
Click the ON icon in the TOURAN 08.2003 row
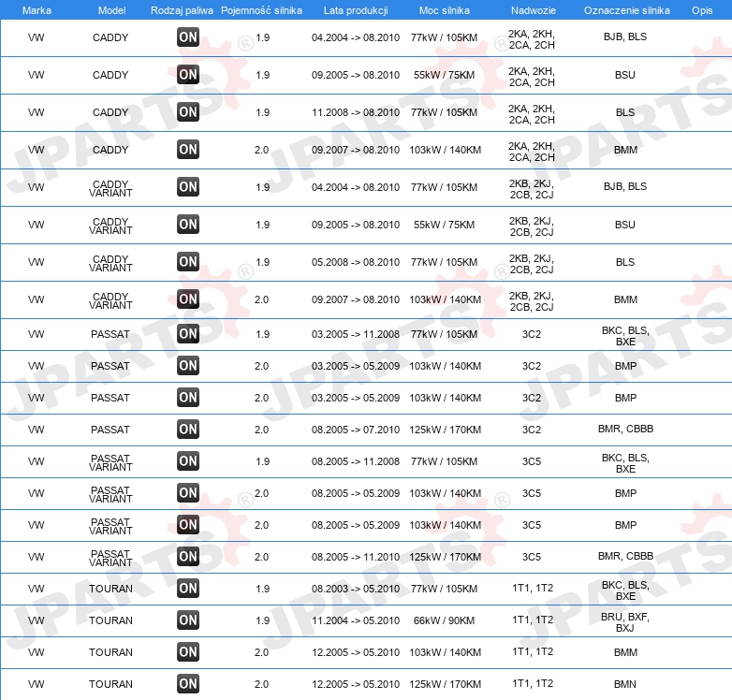(x=188, y=589)
